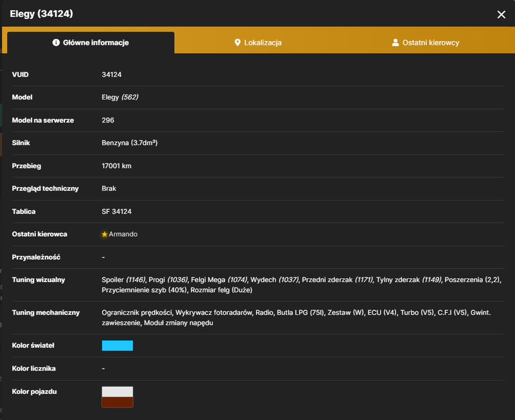Open the Lokalizacja tab

pos(258,43)
